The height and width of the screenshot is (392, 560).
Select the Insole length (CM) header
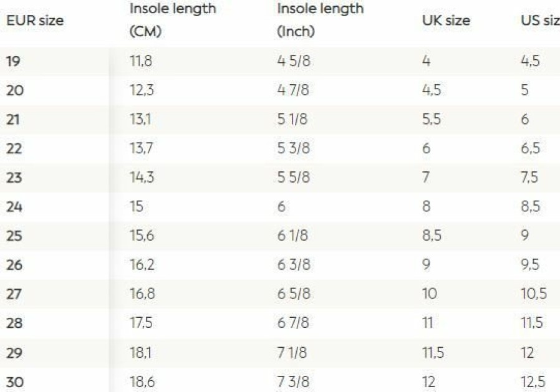point(173,20)
